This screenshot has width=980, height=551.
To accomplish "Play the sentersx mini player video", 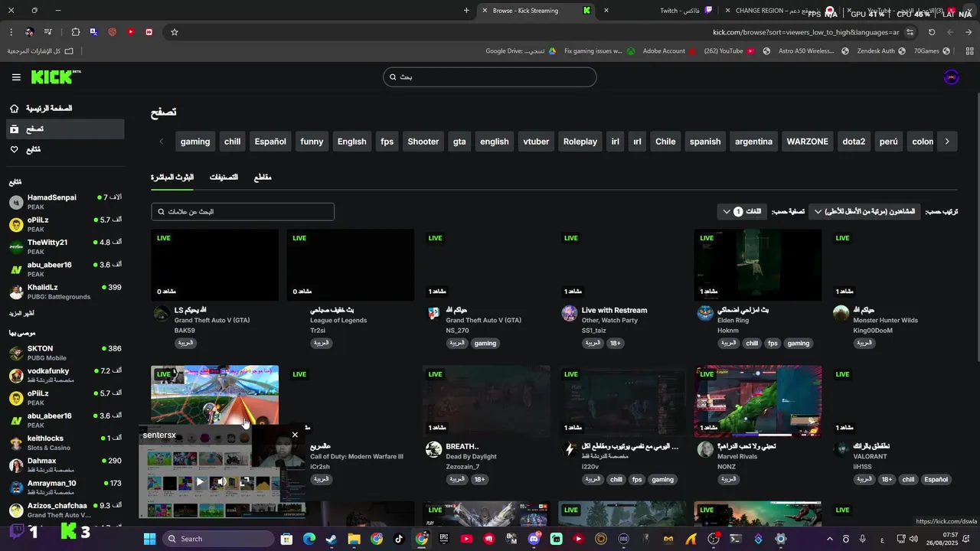I will pyautogui.click(x=200, y=482).
